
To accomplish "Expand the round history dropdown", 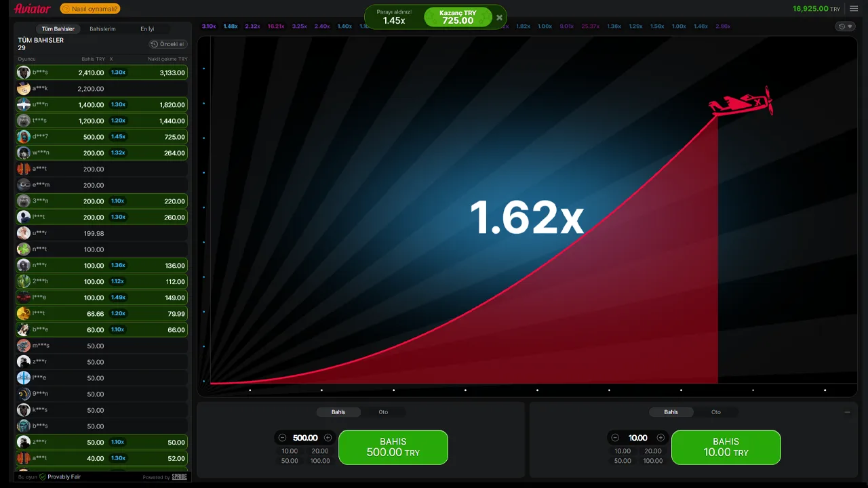I will pyautogui.click(x=845, y=26).
